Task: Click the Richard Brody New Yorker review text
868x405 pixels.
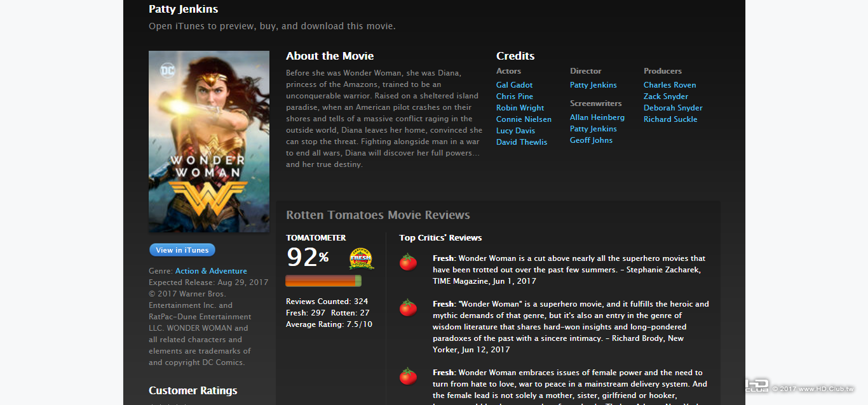Action: pyautogui.click(x=571, y=327)
